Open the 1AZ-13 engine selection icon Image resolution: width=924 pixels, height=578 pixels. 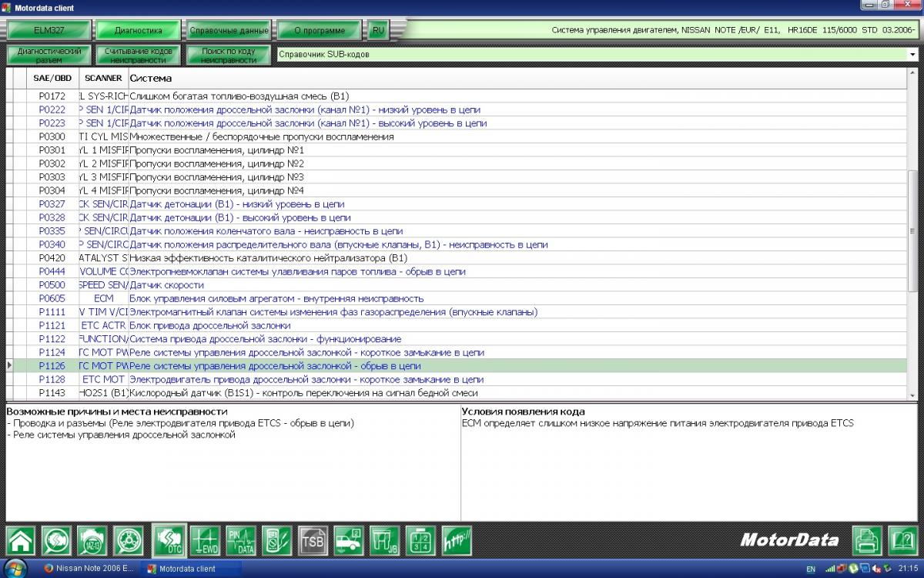[x=92, y=539]
